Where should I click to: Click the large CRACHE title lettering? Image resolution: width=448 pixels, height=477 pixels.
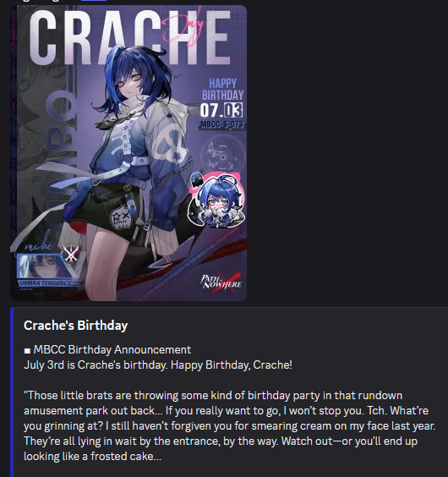click(129, 37)
